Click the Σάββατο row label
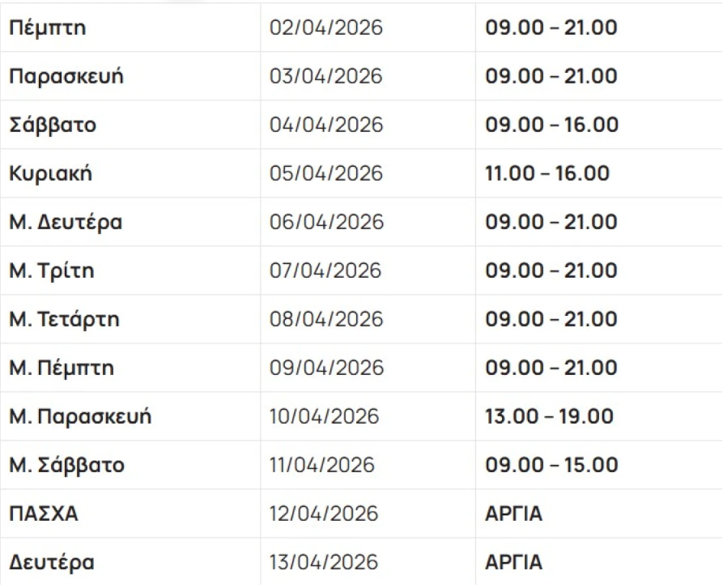This screenshot has width=723, height=588. click(x=53, y=126)
